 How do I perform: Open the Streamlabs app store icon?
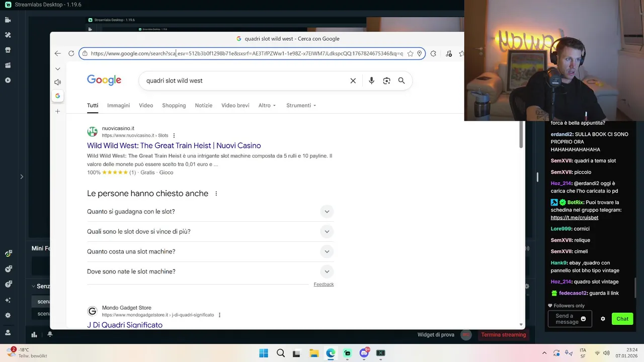click(8, 50)
